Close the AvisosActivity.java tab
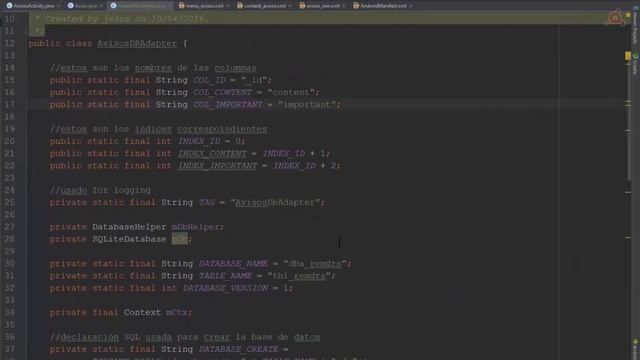640x360 pixels. 58,6
